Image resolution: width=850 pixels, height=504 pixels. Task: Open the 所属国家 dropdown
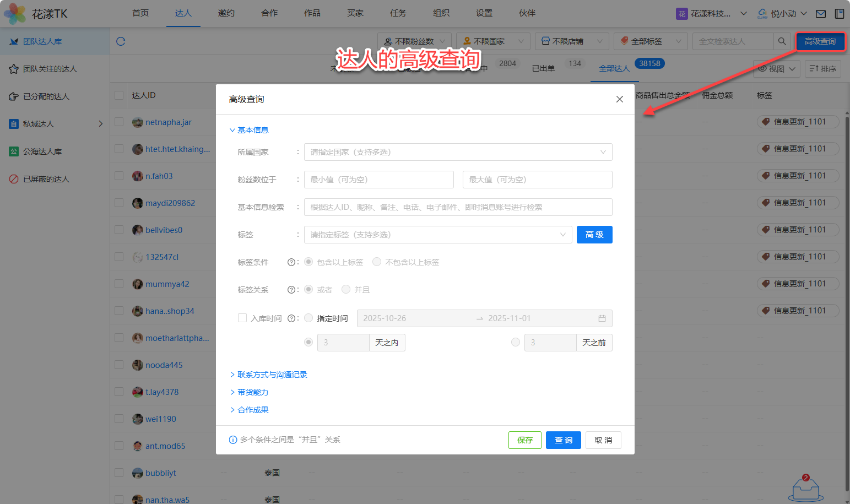pyautogui.click(x=458, y=152)
